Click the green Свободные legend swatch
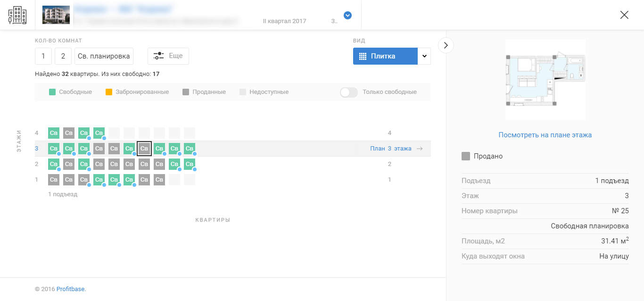 (x=52, y=92)
